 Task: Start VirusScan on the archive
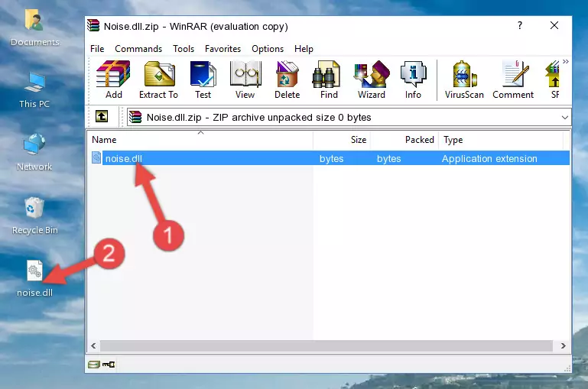point(464,79)
